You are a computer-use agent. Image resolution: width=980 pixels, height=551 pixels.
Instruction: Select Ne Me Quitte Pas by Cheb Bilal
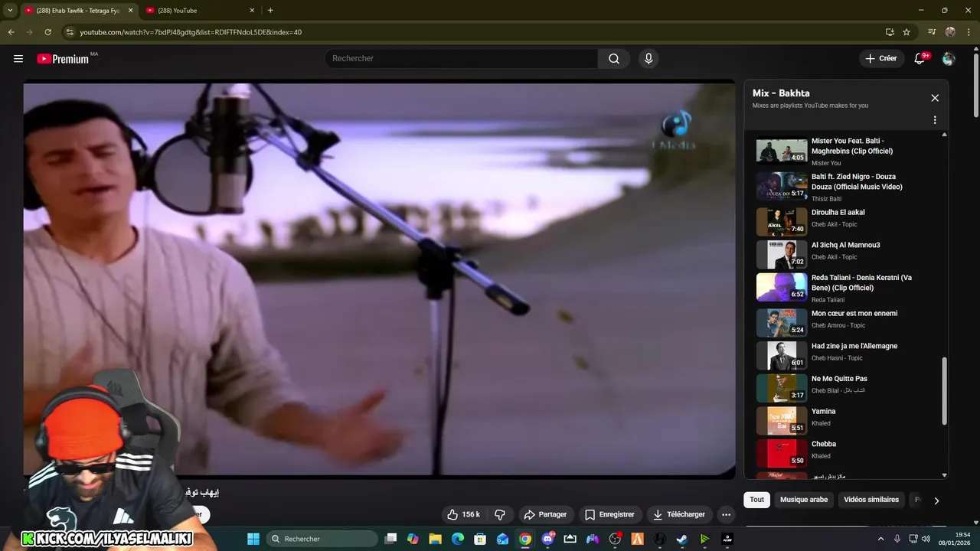click(x=846, y=387)
